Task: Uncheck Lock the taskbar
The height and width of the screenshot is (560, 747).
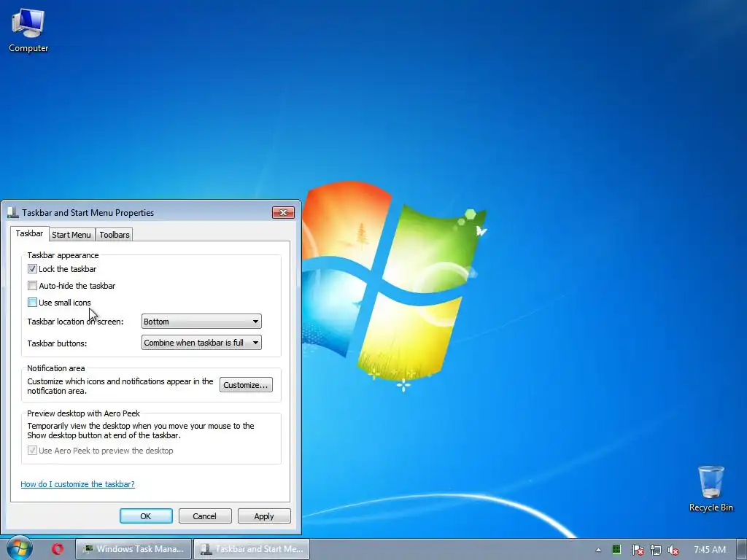Action: [32, 269]
